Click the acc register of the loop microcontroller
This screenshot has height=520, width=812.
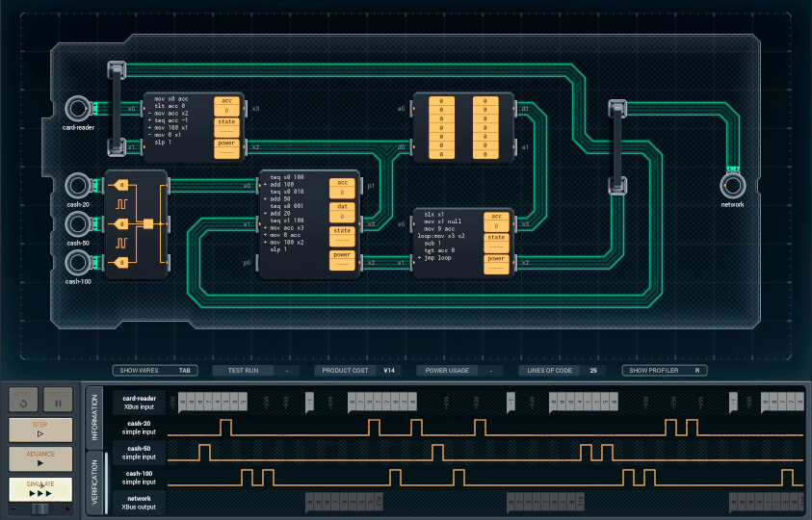497,221
